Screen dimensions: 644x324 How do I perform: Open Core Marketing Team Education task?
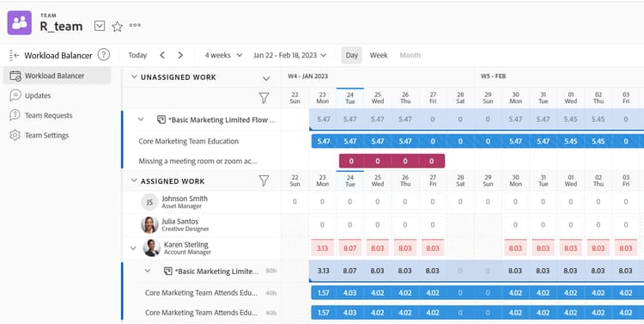[x=189, y=141]
